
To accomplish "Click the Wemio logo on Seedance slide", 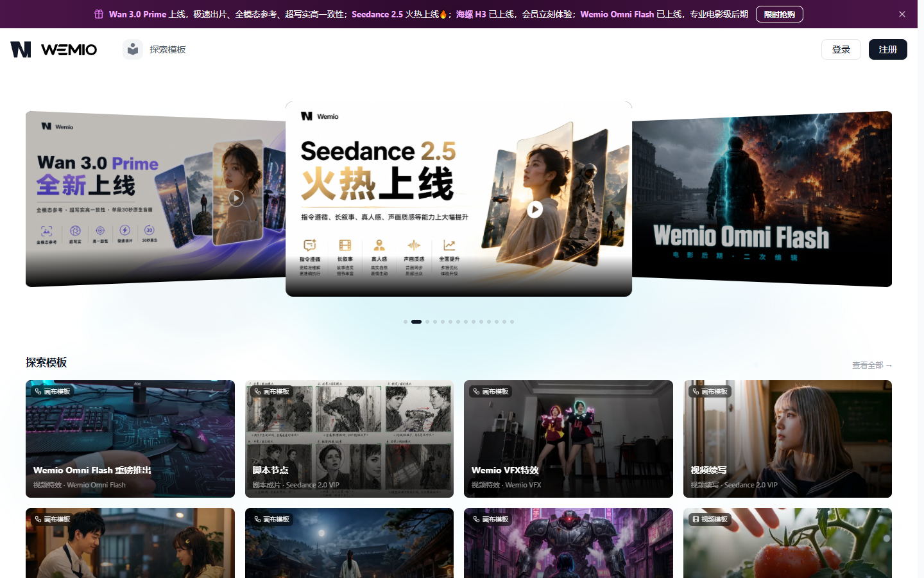I will pos(320,116).
